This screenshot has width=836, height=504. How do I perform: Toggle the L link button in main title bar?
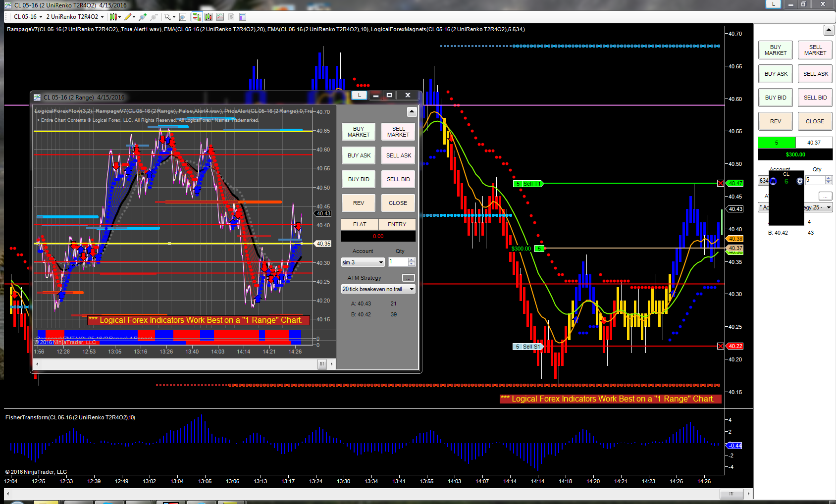pos(774,4)
